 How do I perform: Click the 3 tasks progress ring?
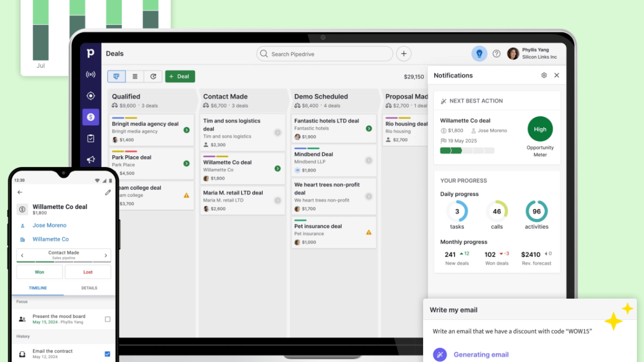coord(457,211)
